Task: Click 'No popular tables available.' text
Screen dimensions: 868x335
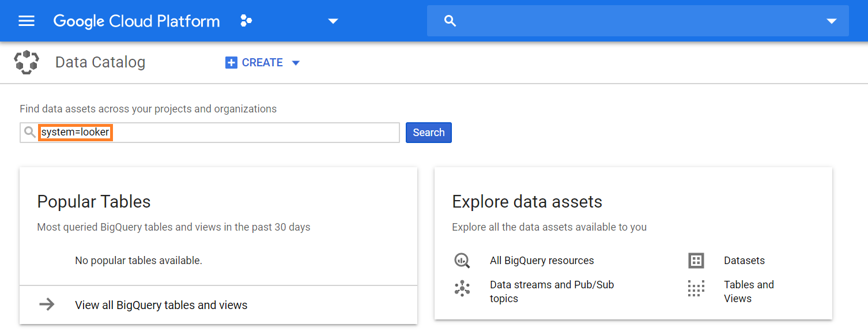Action: pyautogui.click(x=138, y=261)
